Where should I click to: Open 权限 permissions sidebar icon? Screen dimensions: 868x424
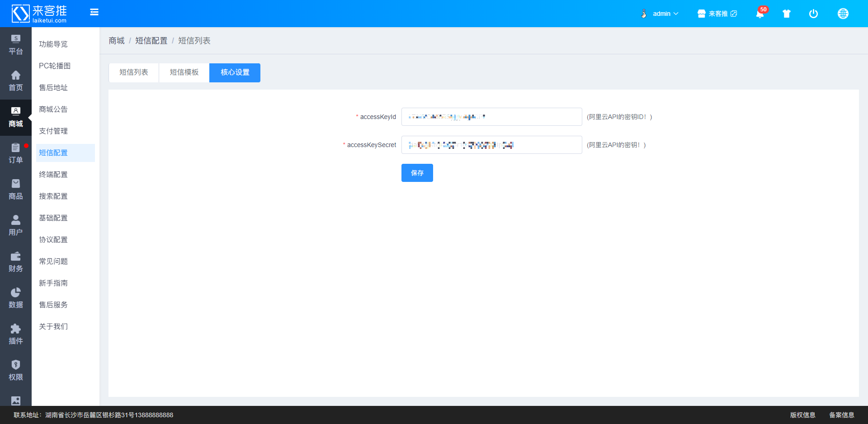[16, 371]
